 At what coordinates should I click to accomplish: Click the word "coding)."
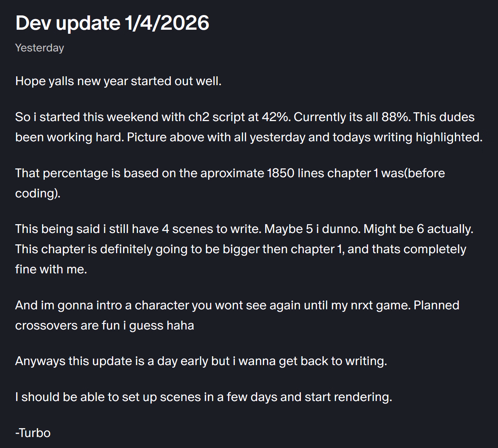tap(37, 193)
